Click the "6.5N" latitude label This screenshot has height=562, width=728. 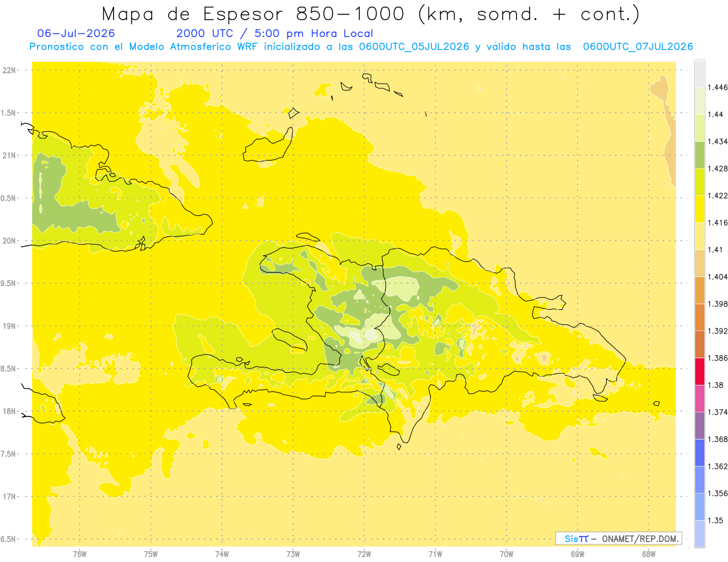pos(9,540)
